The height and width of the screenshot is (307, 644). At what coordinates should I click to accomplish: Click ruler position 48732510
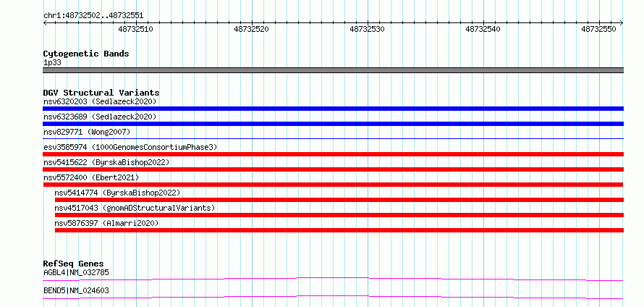pos(135,29)
